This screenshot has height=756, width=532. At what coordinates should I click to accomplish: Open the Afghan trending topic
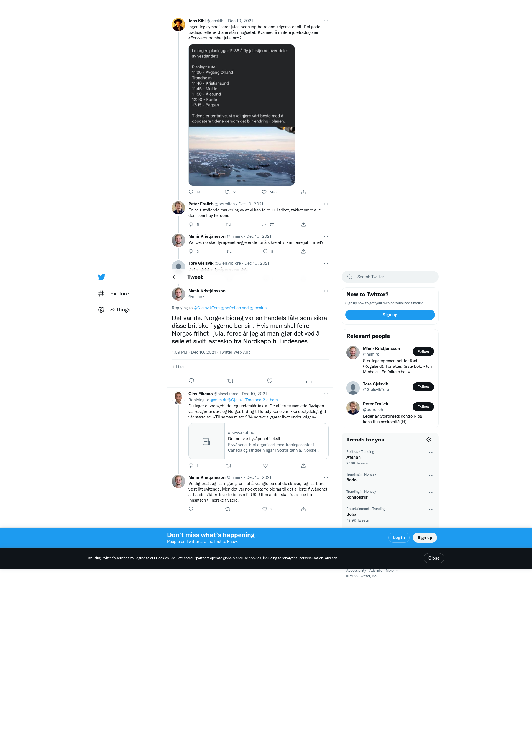390,457
